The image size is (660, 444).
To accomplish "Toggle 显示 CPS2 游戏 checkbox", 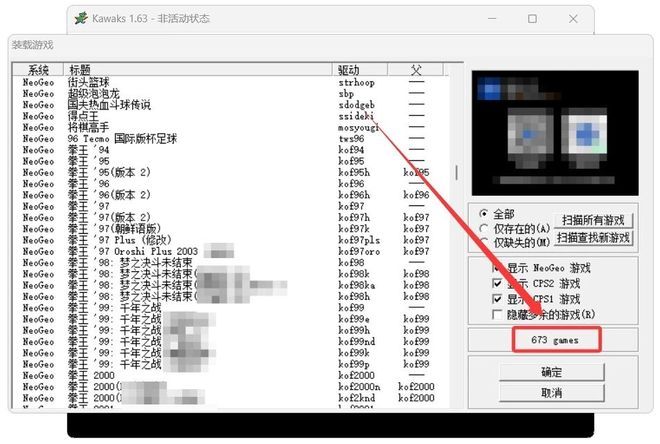I will (497, 283).
